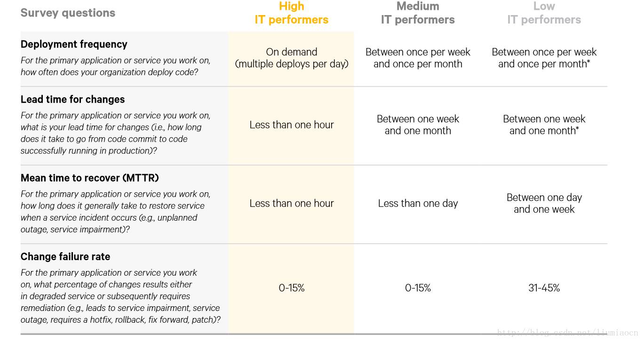Click the "Change failure rate" heading
The width and height of the screenshot is (644, 342).
(x=65, y=256)
